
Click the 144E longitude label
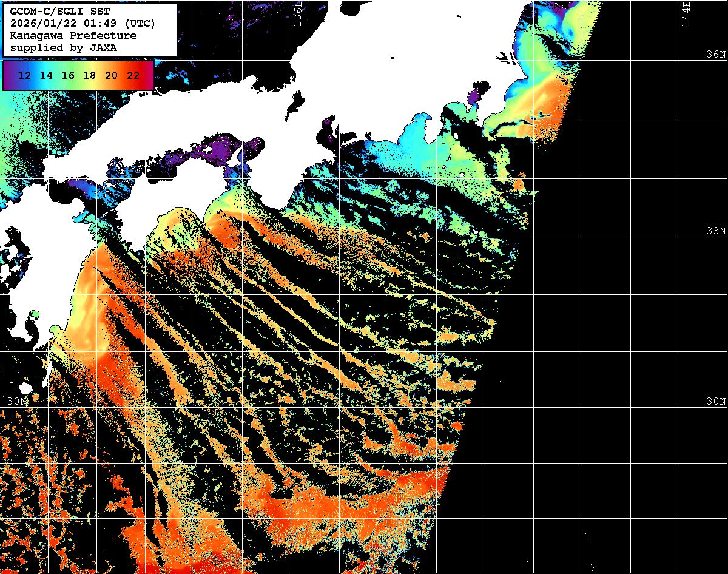point(685,13)
